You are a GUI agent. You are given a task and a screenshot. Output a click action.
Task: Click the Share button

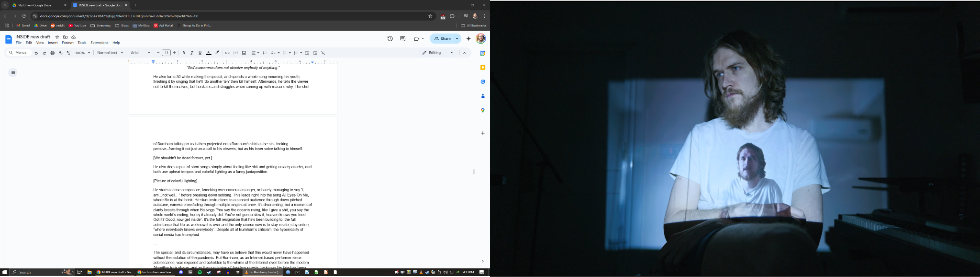click(442, 39)
